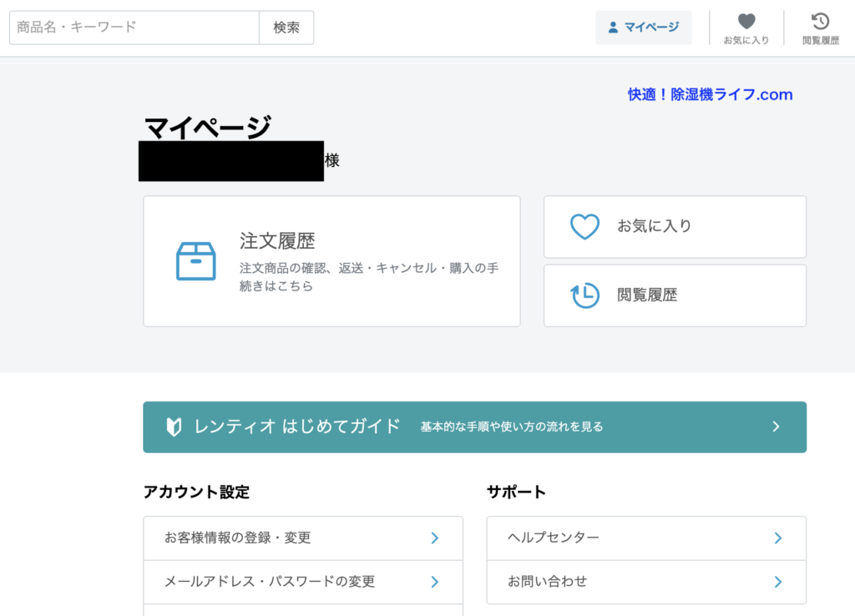Open ヘルプセンター support item
Image resolution: width=855 pixels, height=616 pixels.
[x=646, y=538]
